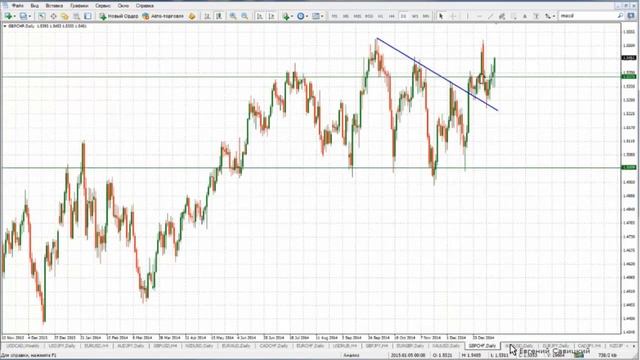Click the zoom out magnifier icon
Screen dimensions: 640x360
tap(244, 16)
